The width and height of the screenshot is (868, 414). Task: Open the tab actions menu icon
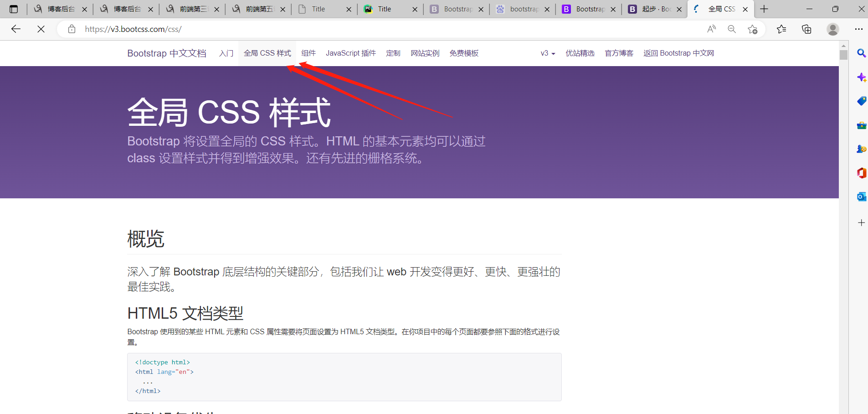pyautogui.click(x=14, y=9)
